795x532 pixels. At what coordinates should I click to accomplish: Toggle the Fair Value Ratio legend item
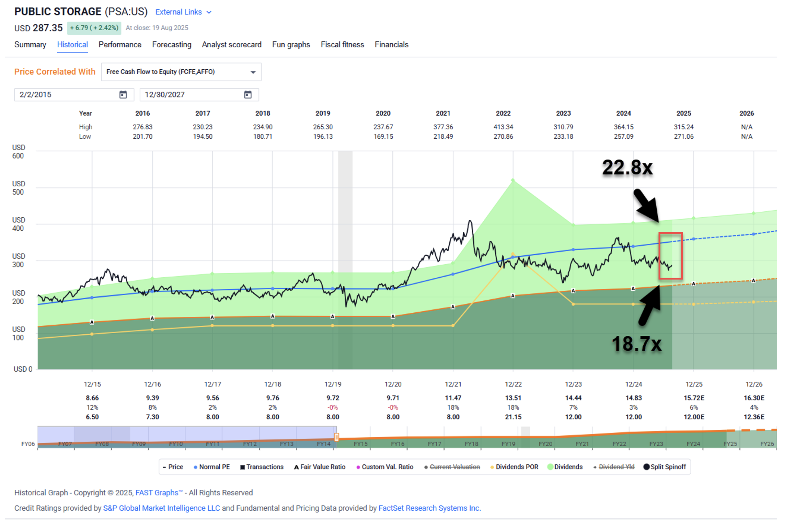tap(320, 467)
